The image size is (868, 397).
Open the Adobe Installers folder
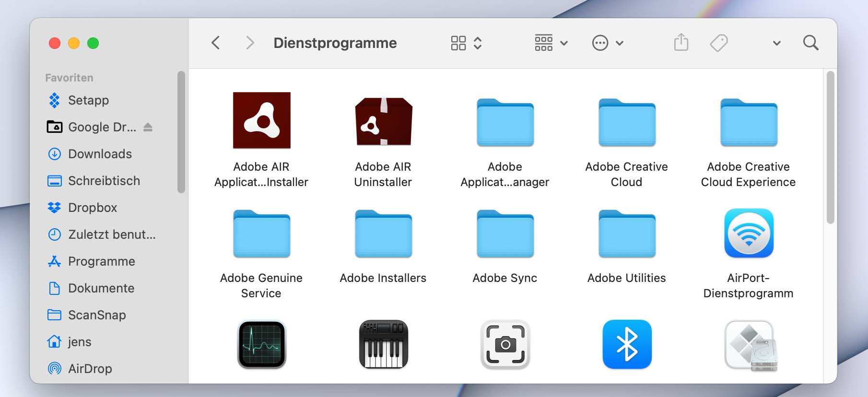[383, 234]
